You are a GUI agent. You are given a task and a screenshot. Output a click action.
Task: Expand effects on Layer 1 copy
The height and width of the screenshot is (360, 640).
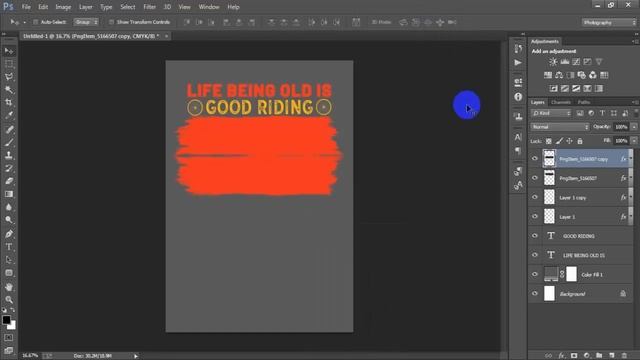click(631, 197)
